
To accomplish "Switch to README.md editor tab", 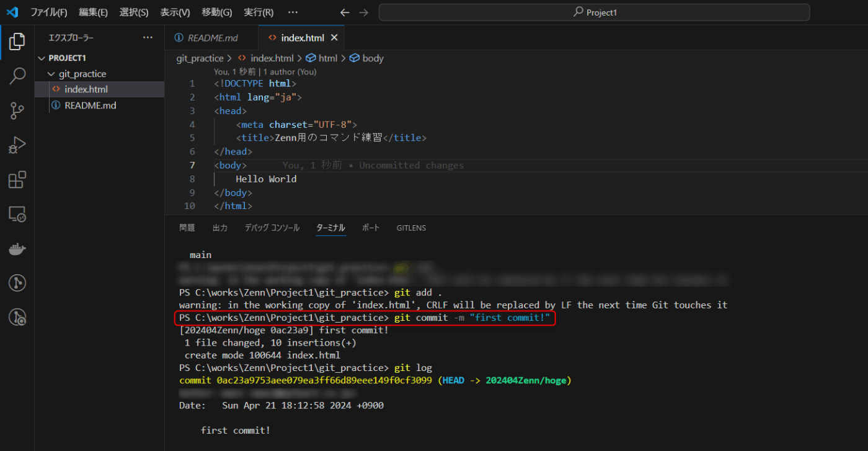I will (x=211, y=38).
